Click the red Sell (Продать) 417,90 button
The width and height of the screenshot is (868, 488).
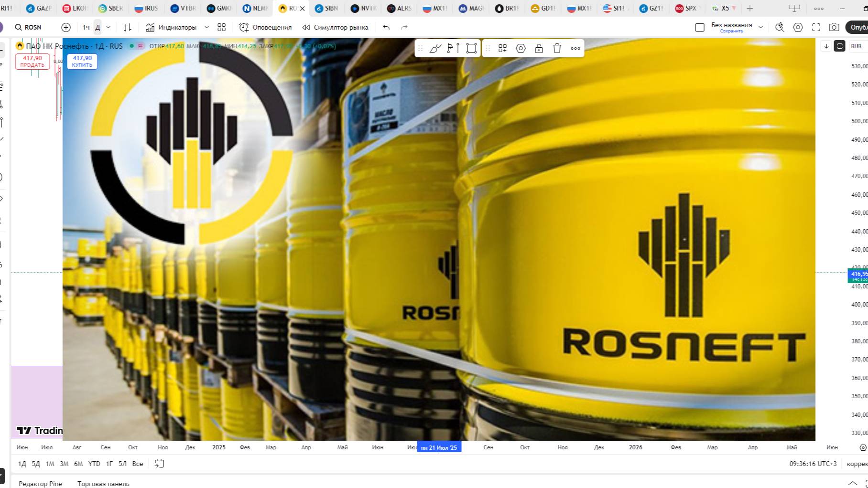pyautogui.click(x=33, y=61)
